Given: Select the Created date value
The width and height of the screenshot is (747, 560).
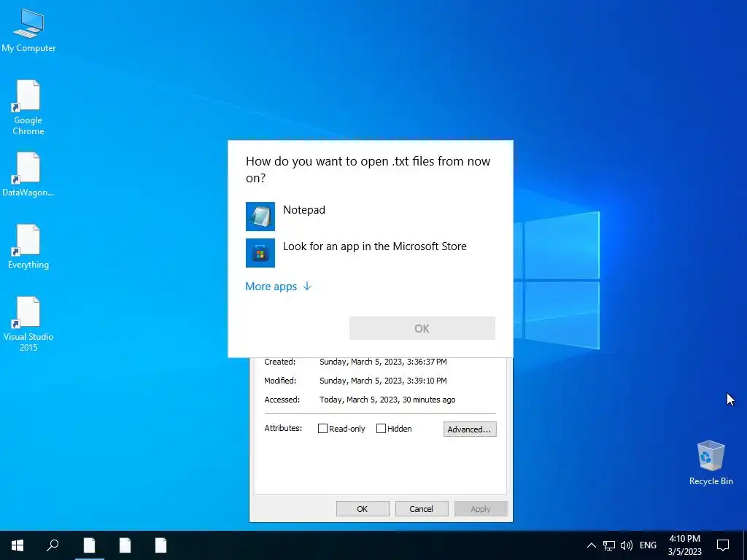Looking at the screenshot, I should (383, 362).
